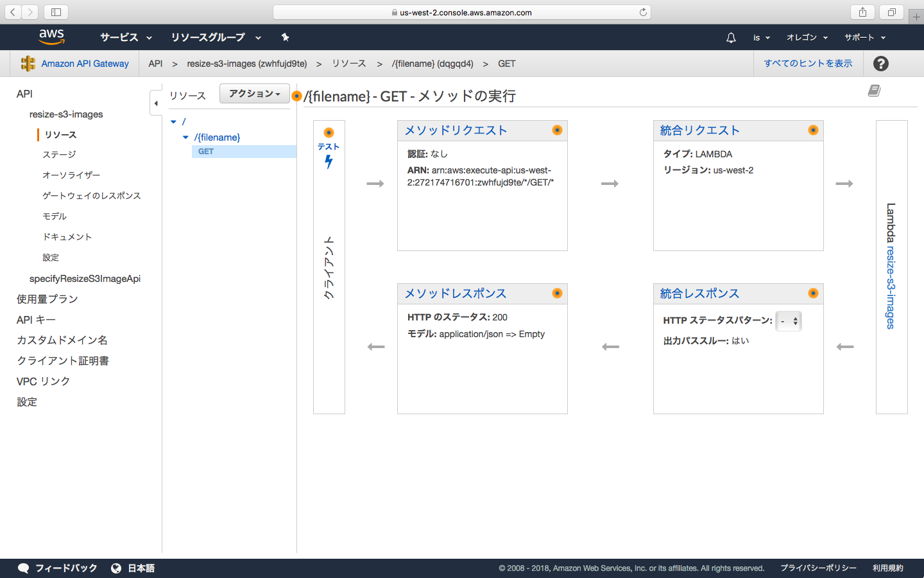The width and height of the screenshot is (924, 578).
Task: Open VPC リンク in sidebar
Action: [x=43, y=381]
